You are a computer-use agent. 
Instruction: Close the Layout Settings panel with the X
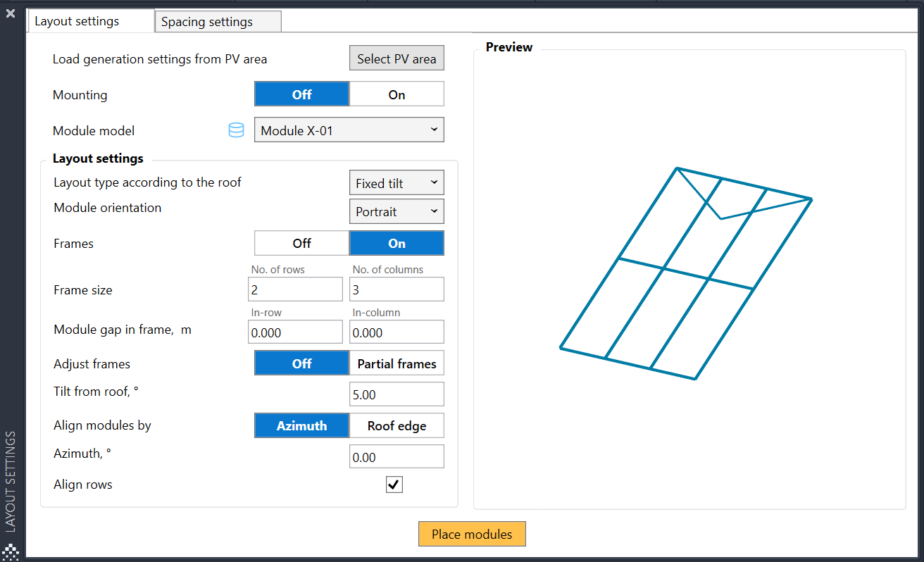tap(10, 13)
